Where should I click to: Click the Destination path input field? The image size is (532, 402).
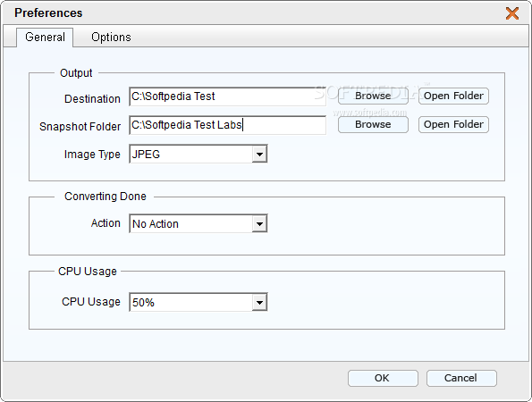[227, 96]
